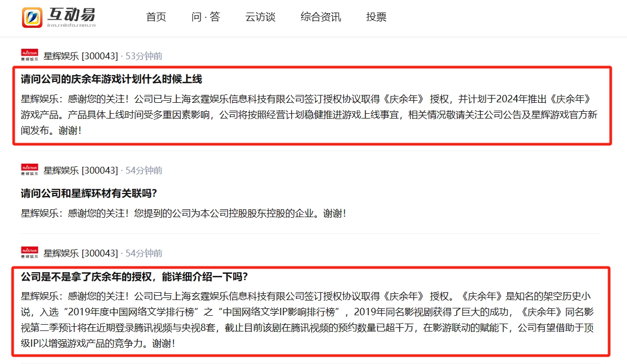This screenshot has width=627, height=364.
Task: Go to the 问·答 section
Action: click(x=205, y=17)
